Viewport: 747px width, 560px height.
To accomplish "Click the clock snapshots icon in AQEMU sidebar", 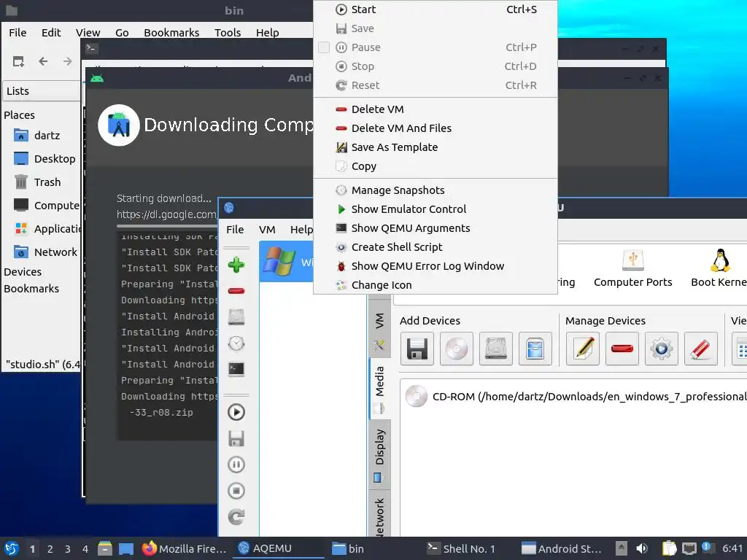I will 236,343.
